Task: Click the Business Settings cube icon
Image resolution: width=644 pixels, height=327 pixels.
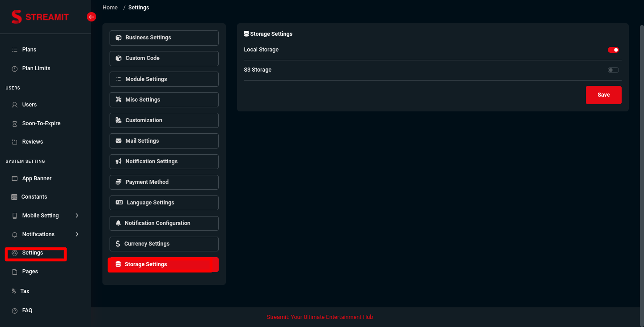Action: point(119,38)
